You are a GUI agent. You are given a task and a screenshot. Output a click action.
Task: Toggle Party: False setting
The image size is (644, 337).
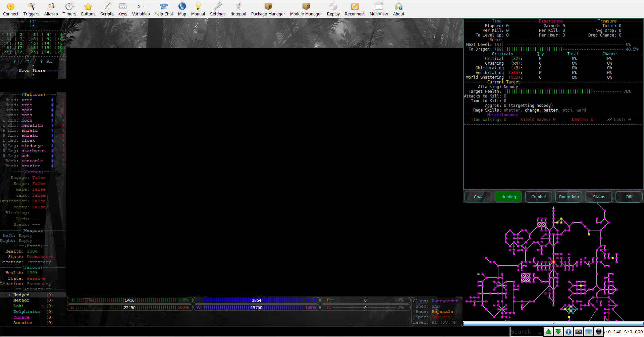click(30, 207)
